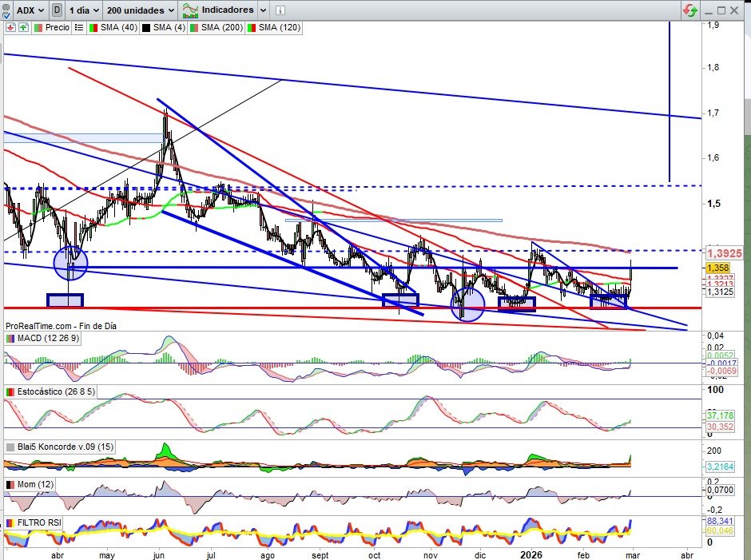Click the -0,0069 MACD value label
This screenshot has height=560, width=751.
pyautogui.click(x=721, y=371)
